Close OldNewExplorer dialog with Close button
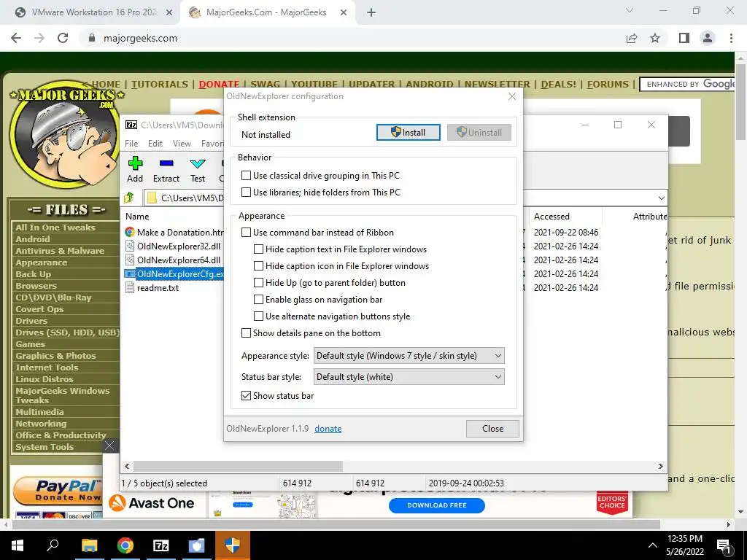The height and width of the screenshot is (560, 747). pyautogui.click(x=492, y=429)
